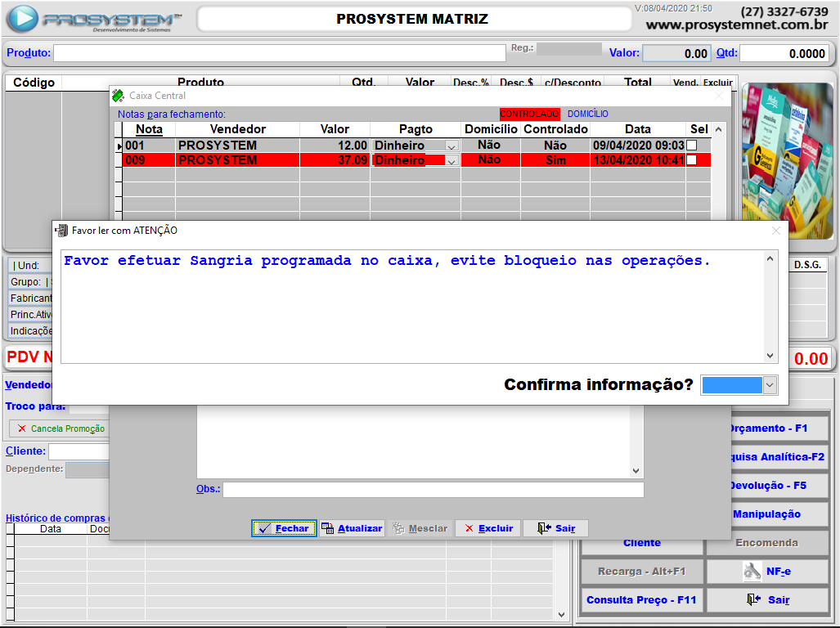Click the Código column header in main grid
Viewport: 840px width, 628px height.
pyautogui.click(x=34, y=83)
